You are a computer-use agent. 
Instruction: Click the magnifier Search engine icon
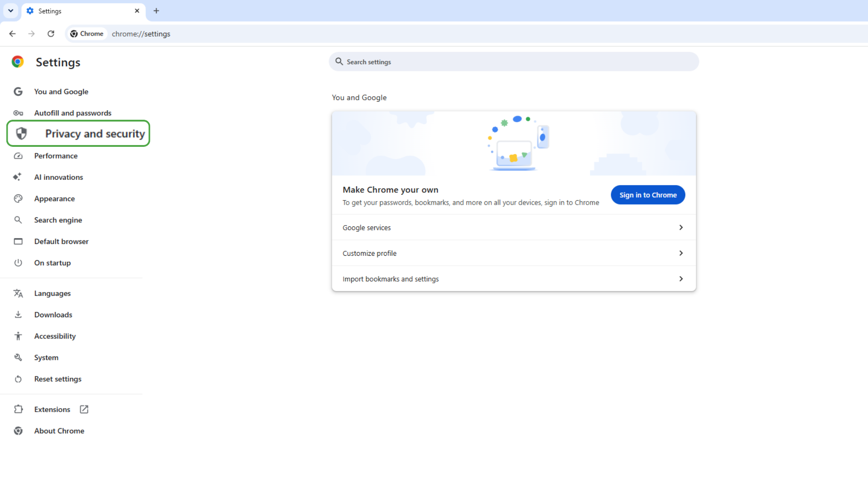18,220
